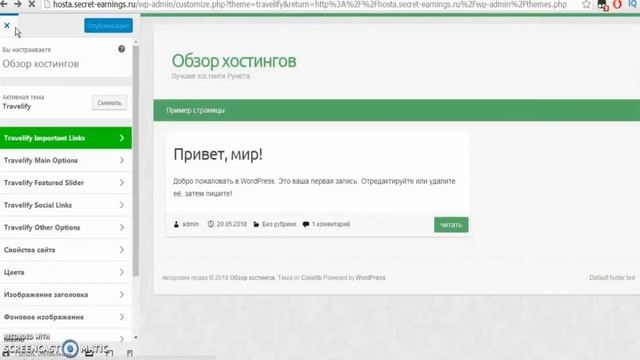Open Travelify Social Links section
Screen dimensions: 640x360
[x=66, y=205]
